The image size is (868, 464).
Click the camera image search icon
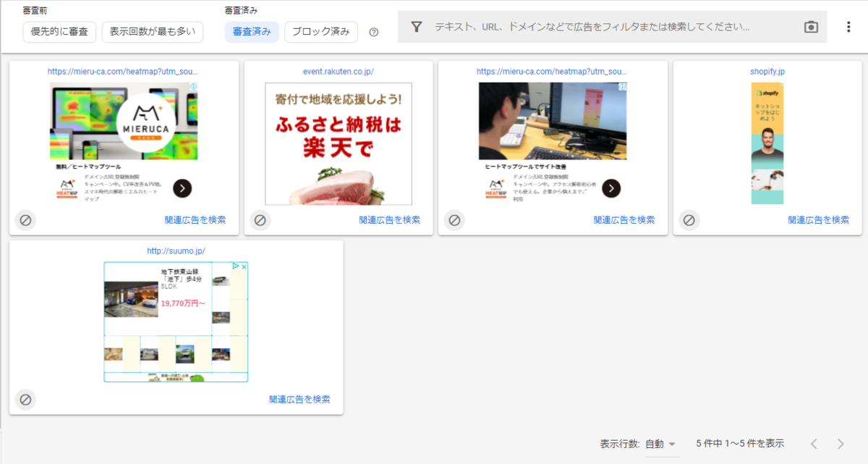(x=811, y=27)
